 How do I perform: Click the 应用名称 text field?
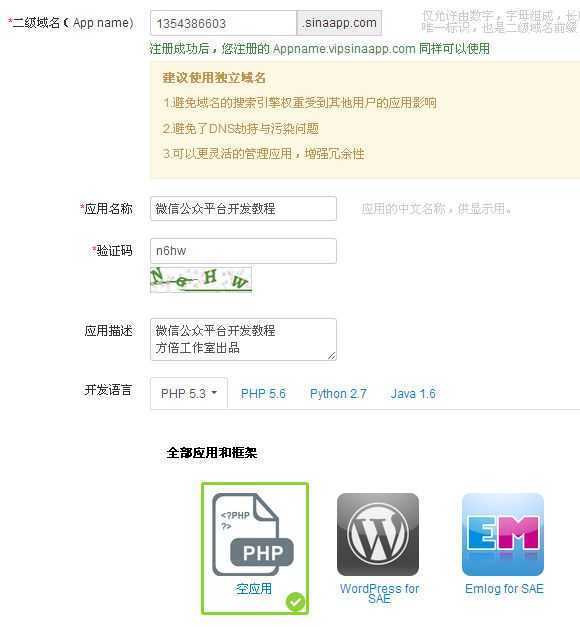pos(243,208)
